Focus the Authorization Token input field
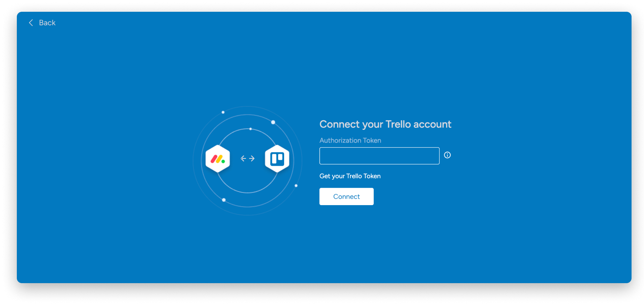The image size is (644, 305). click(379, 156)
